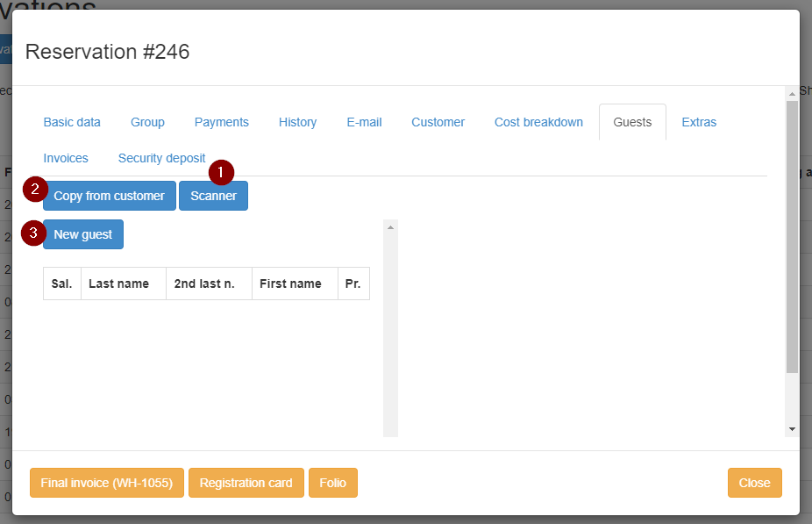Screen dimensions: 812x524
Task: Print the Registration card
Action: (x=246, y=483)
